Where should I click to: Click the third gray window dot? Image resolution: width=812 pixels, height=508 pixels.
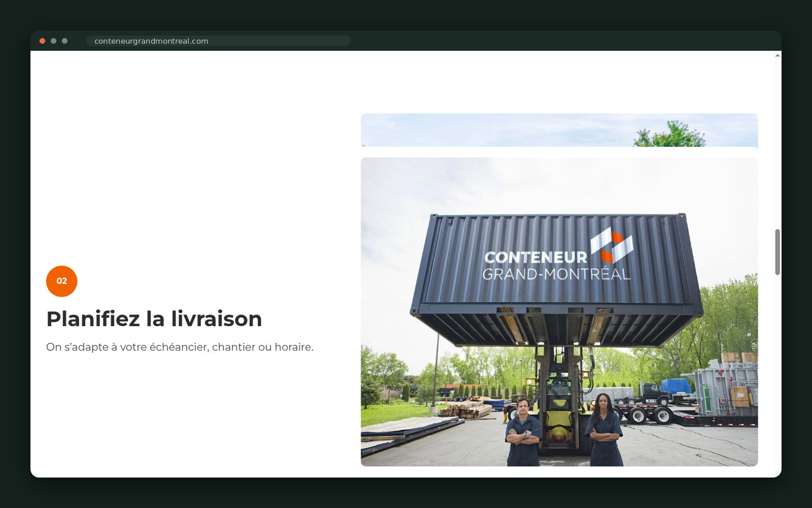(x=65, y=41)
